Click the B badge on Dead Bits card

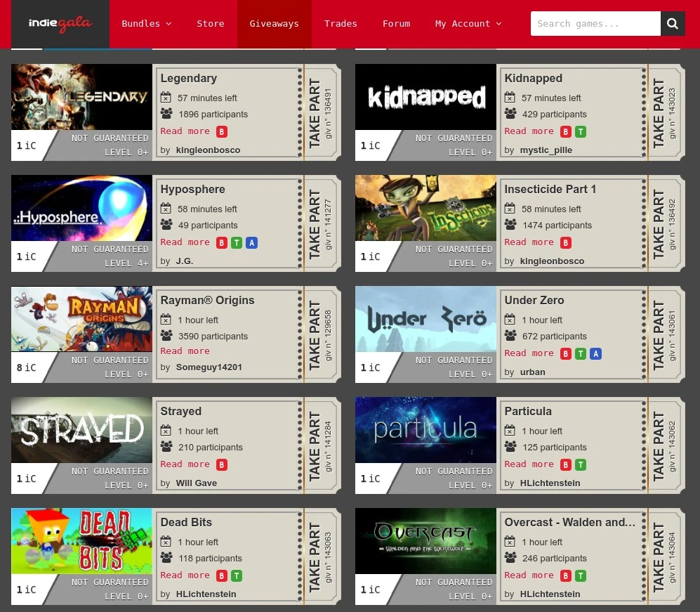pos(222,576)
